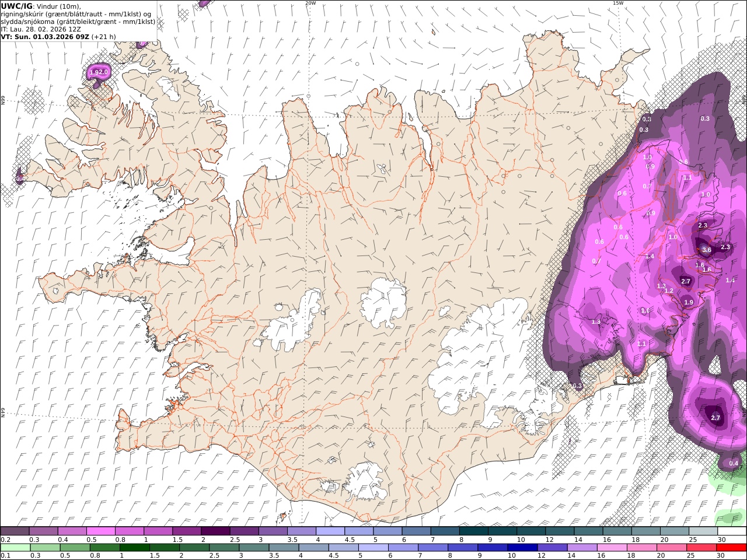Click the lower legend darkest green swatch at 1
The width and height of the screenshot is (747, 560).
[135, 548]
